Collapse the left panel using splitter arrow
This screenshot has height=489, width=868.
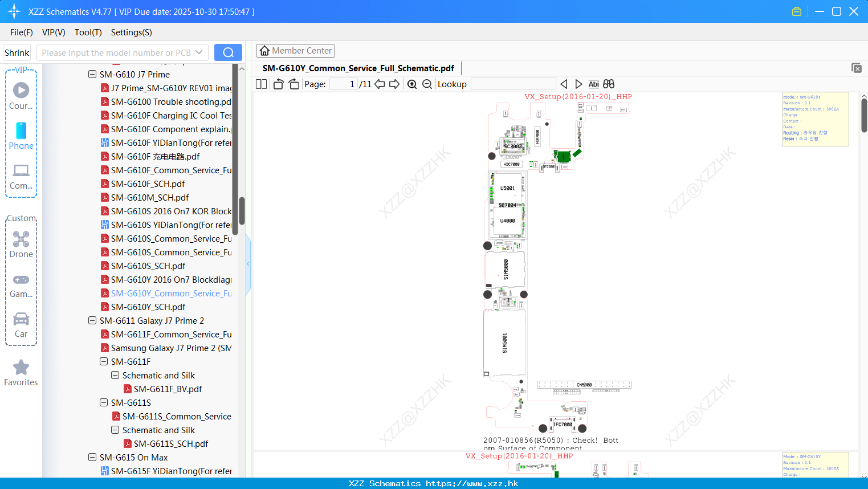248,263
